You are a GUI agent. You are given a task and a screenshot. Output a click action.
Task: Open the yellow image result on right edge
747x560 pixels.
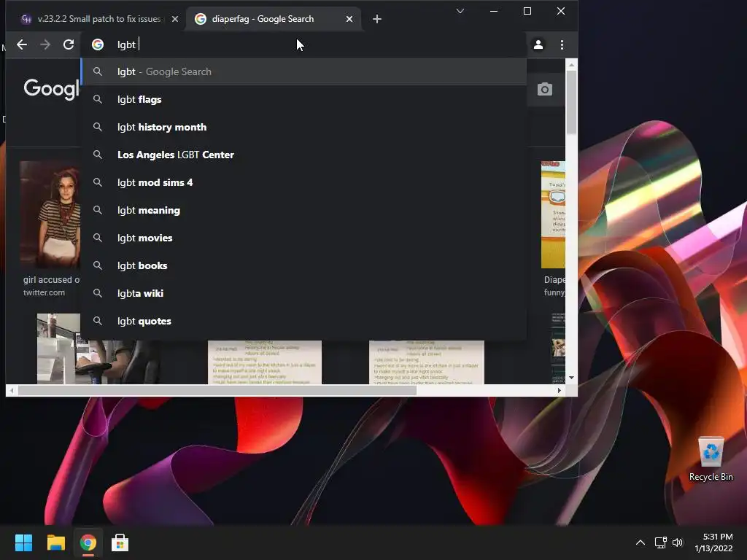click(x=553, y=215)
